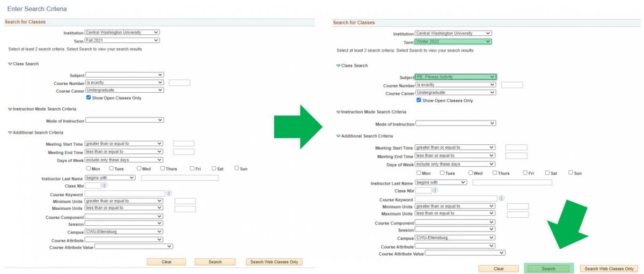Check the Wed box in Winter 2022 form
The width and height of the screenshot is (644, 274).
click(x=471, y=173)
